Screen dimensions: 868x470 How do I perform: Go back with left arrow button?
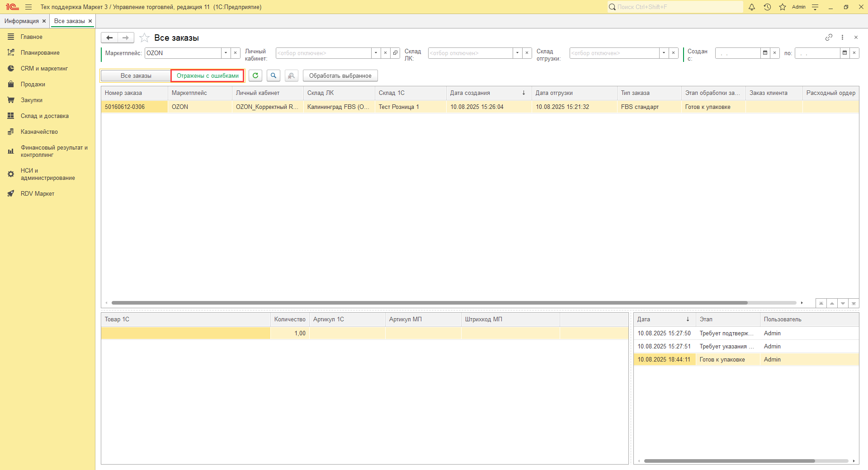[x=109, y=38]
